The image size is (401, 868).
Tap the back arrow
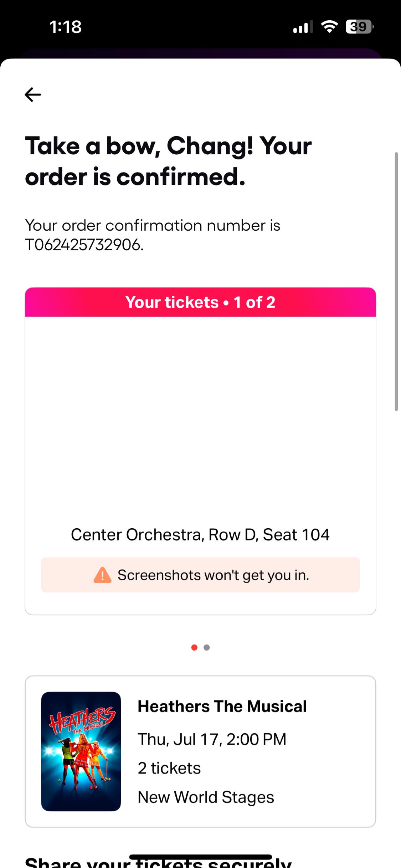click(33, 94)
